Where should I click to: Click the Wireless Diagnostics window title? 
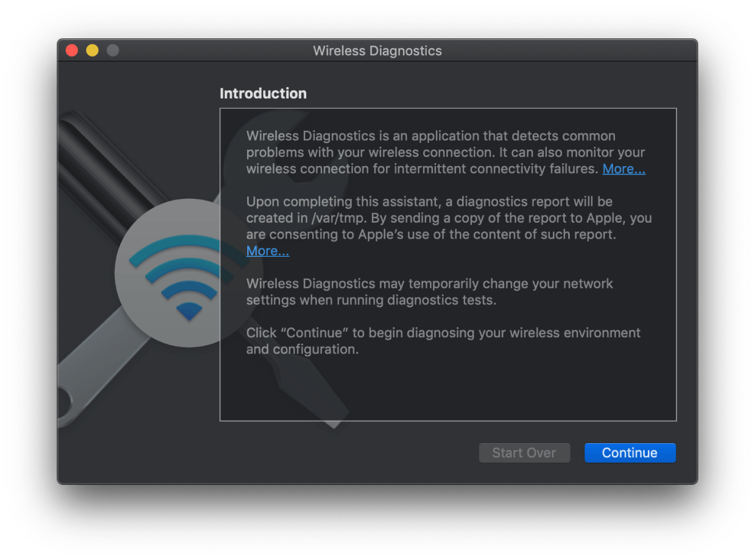pos(377,51)
